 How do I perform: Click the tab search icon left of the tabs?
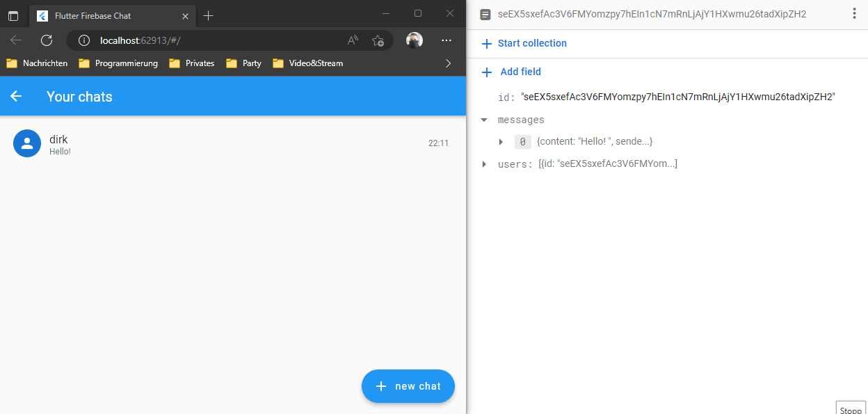tap(13, 15)
